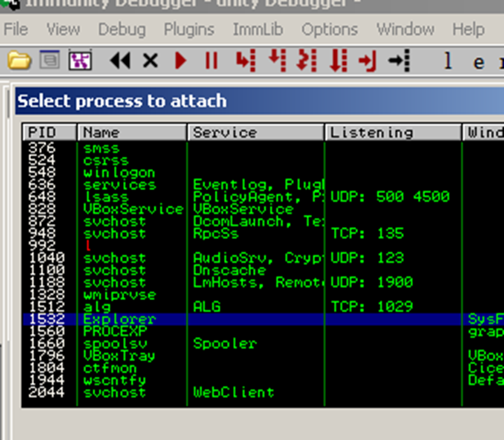The height and width of the screenshot is (440, 504).
Task: Open the ImmLib menu
Action: [258, 29]
